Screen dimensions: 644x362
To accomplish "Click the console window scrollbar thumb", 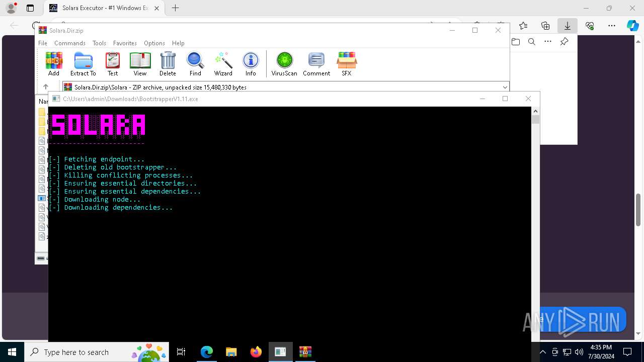I will 535,120.
